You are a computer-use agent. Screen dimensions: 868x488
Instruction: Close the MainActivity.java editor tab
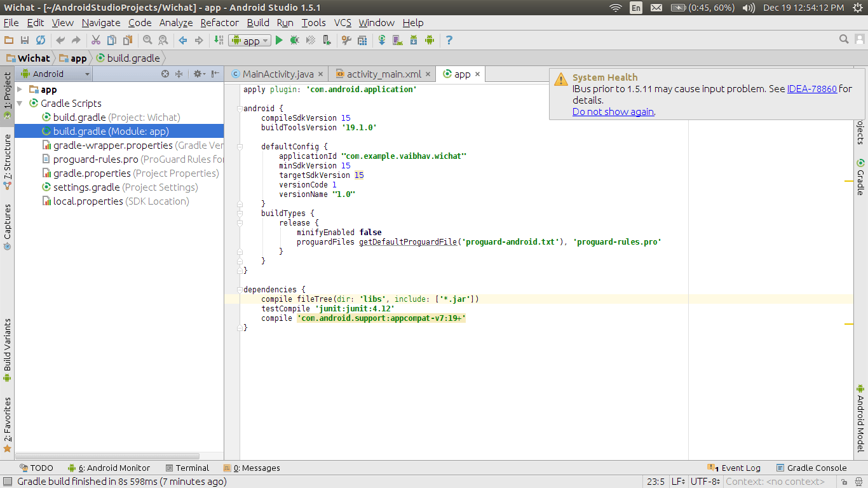(x=320, y=74)
